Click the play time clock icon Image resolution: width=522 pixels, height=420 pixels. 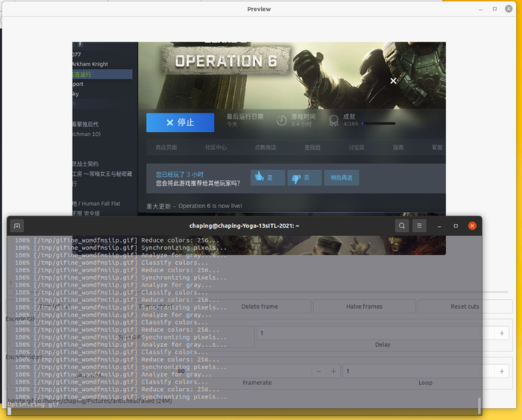pos(281,120)
